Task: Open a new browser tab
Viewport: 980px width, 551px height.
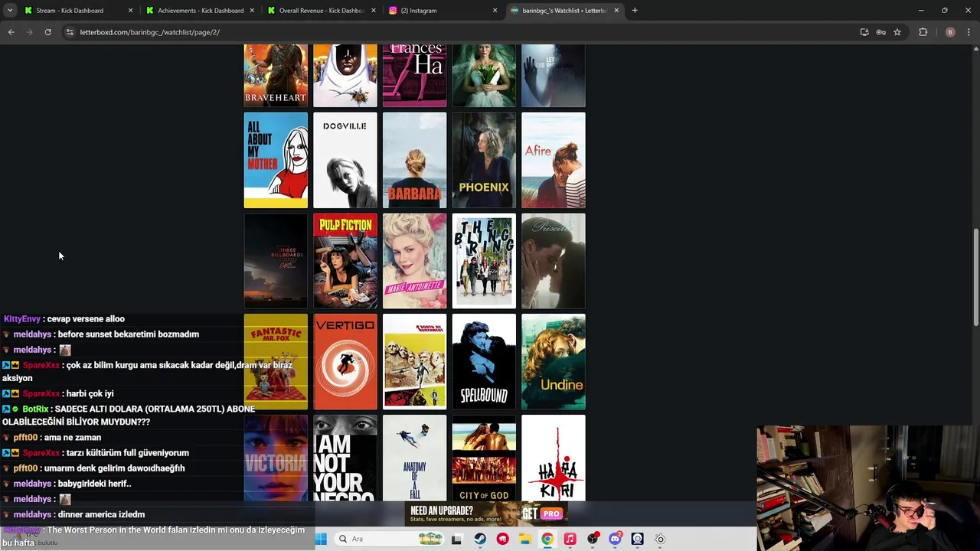Action: click(635, 11)
